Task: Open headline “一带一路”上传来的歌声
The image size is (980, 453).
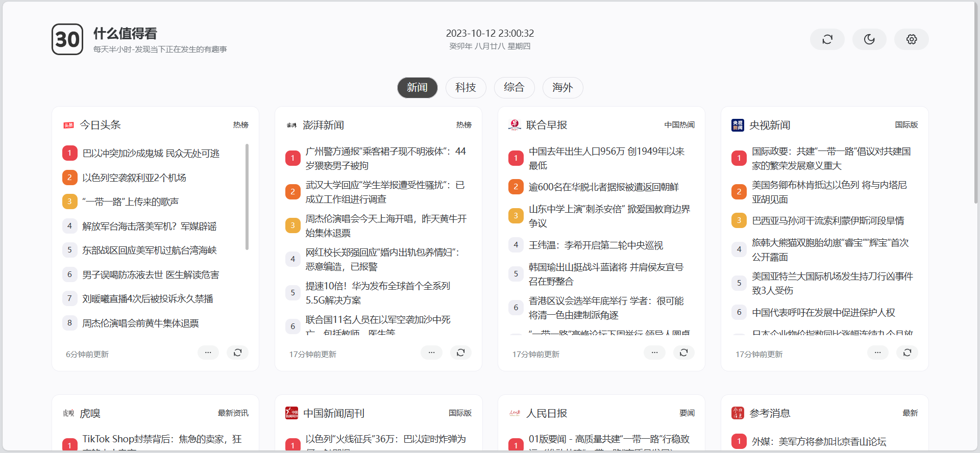Action: click(x=130, y=202)
